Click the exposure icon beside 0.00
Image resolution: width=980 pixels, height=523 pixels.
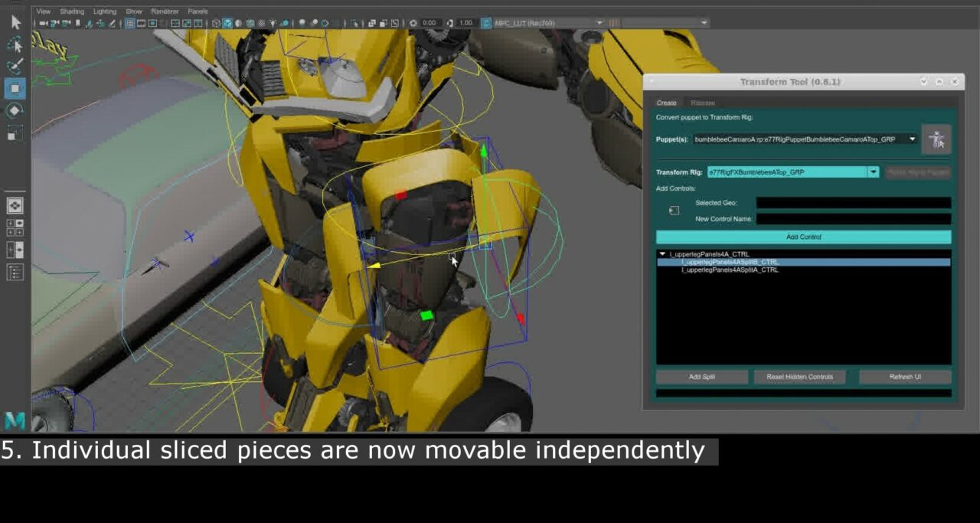(413, 23)
